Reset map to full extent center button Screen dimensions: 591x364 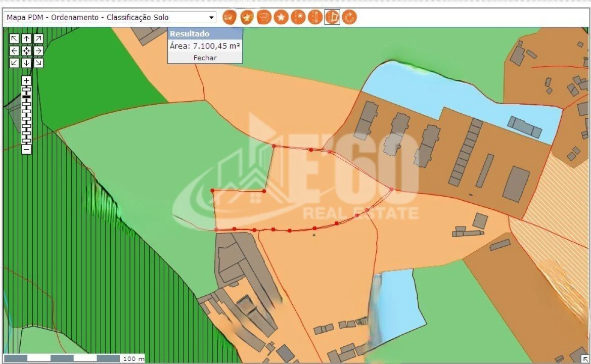(26, 51)
